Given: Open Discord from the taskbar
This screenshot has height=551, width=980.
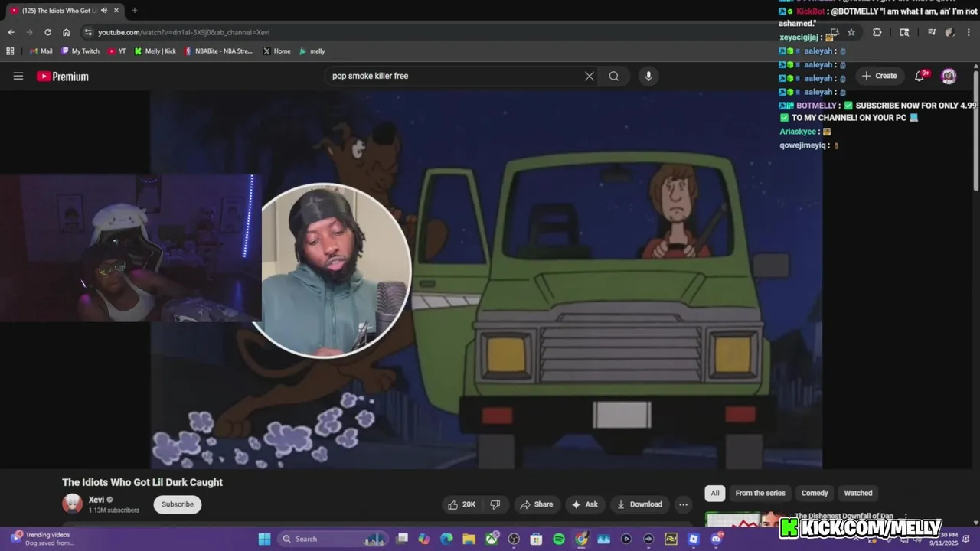Looking at the screenshot, I should pyautogui.click(x=716, y=539).
